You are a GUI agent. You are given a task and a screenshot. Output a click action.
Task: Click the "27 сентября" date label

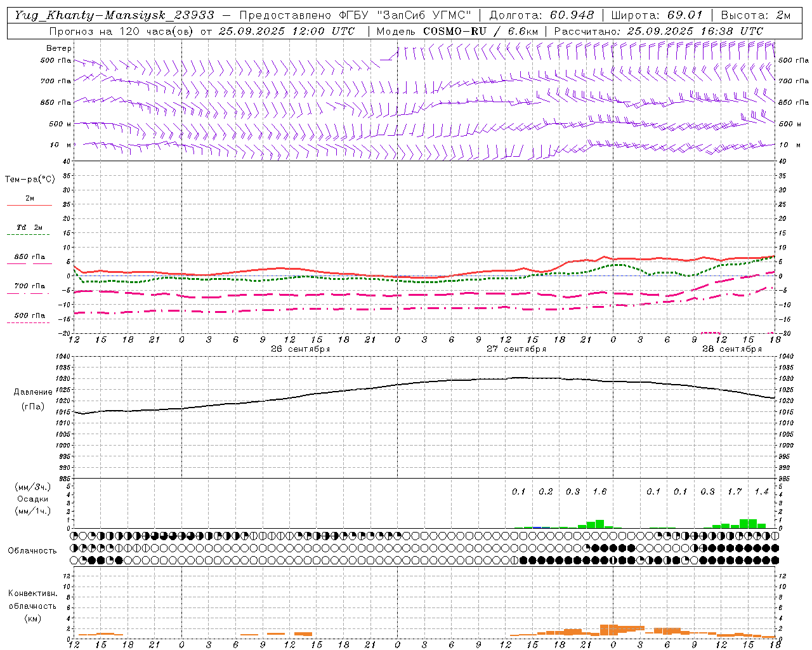(x=516, y=349)
